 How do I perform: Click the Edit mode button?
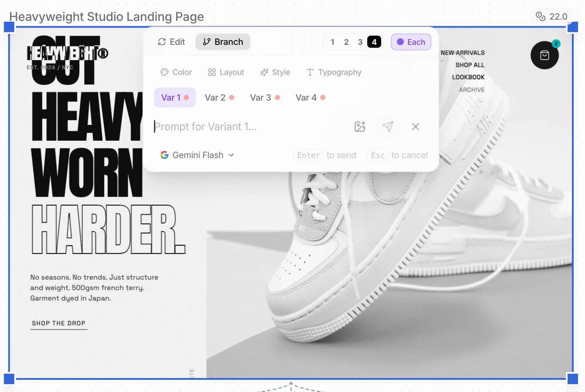171,42
